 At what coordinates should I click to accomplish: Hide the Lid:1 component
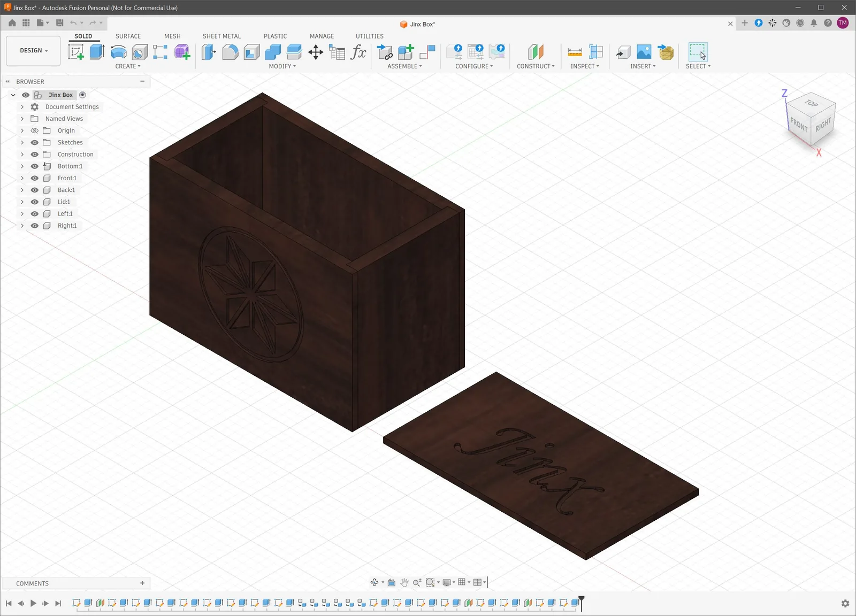35,202
